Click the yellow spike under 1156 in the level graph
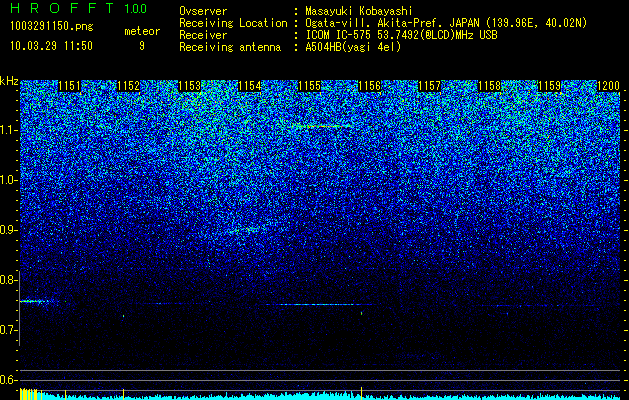629x400 pixels. tap(362, 392)
